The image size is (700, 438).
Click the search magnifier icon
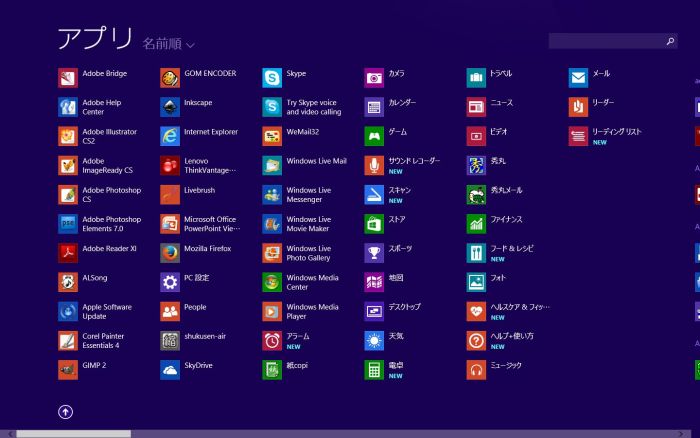pos(670,41)
